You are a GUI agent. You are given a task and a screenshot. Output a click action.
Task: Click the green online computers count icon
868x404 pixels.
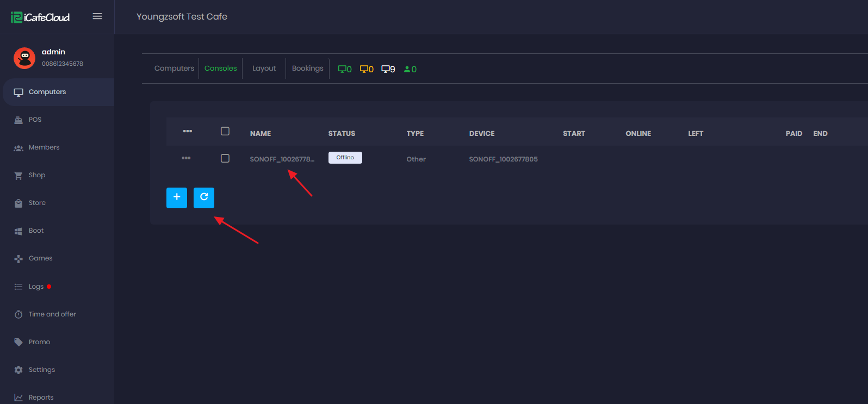coord(345,69)
